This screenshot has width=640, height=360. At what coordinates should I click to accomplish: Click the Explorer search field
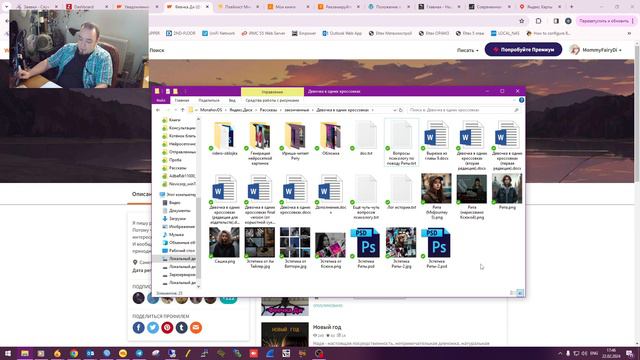(463, 110)
